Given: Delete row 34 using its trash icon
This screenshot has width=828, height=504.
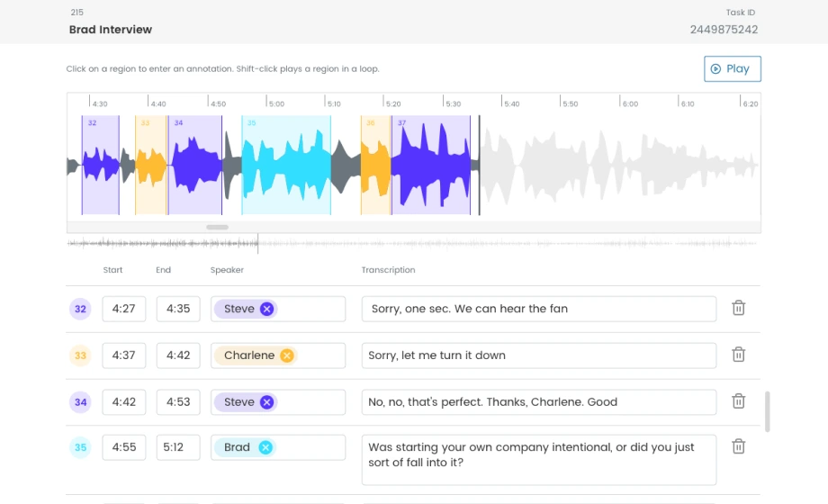Looking at the screenshot, I should [x=738, y=401].
